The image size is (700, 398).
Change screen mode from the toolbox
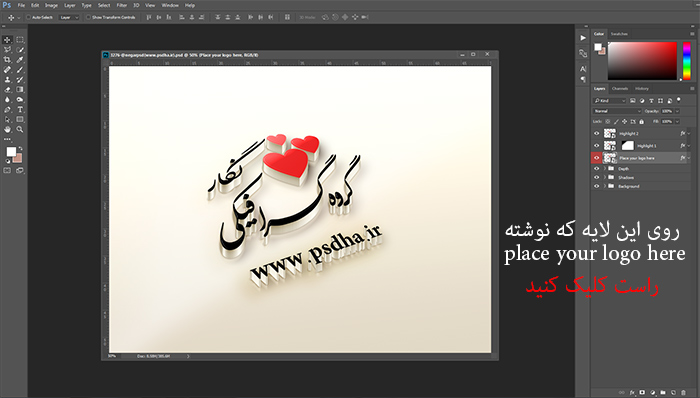point(20,170)
